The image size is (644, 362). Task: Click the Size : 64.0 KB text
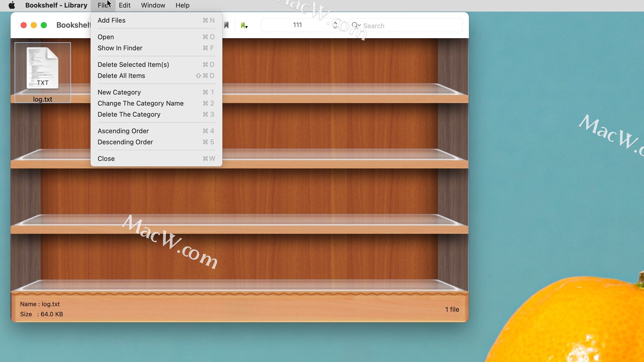42,314
